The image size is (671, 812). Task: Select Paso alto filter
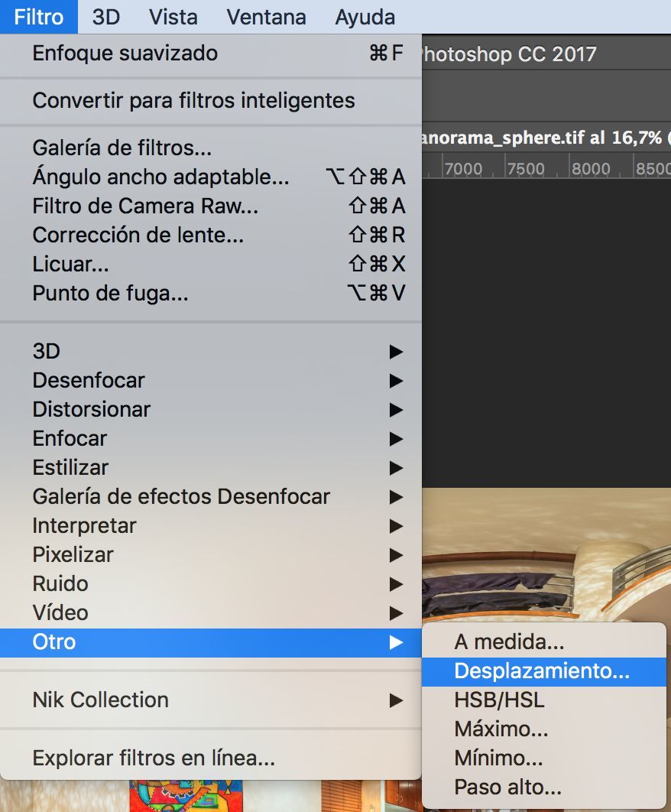click(x=543, y=787)
